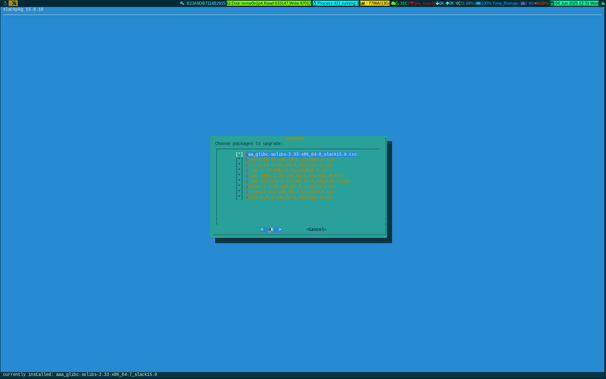Viewport: 606px width, 379px height.
Task: Click the Disk read/write status segment
Action: tap(269, 3)
